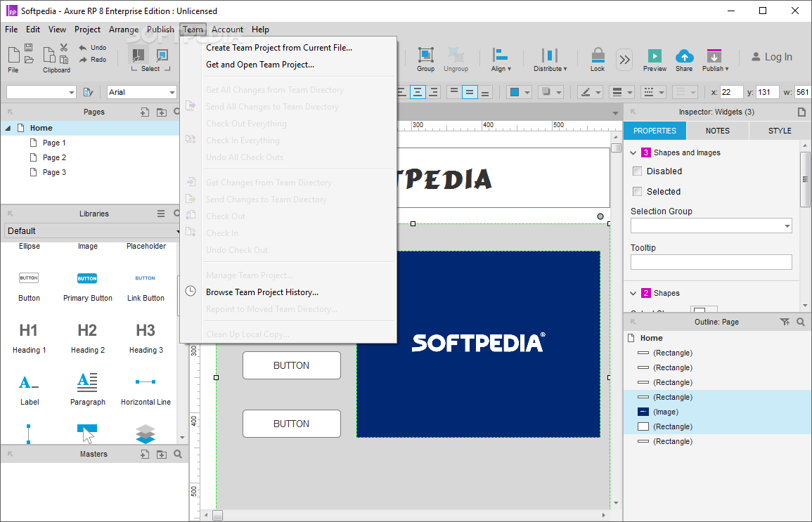Click the Outline search magnifier
Viewport: 812px width, 522px height.
coord(801,322)
